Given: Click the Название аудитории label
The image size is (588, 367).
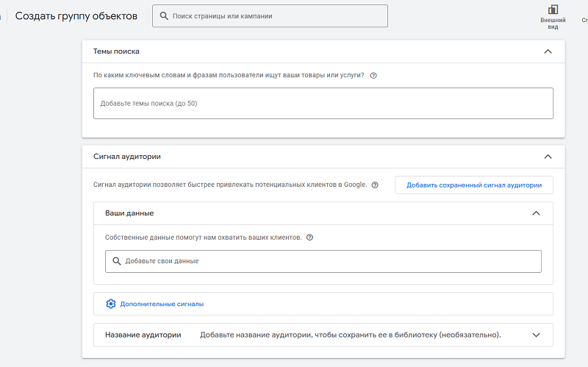Looking at the screenshot, I should point(143,335).
